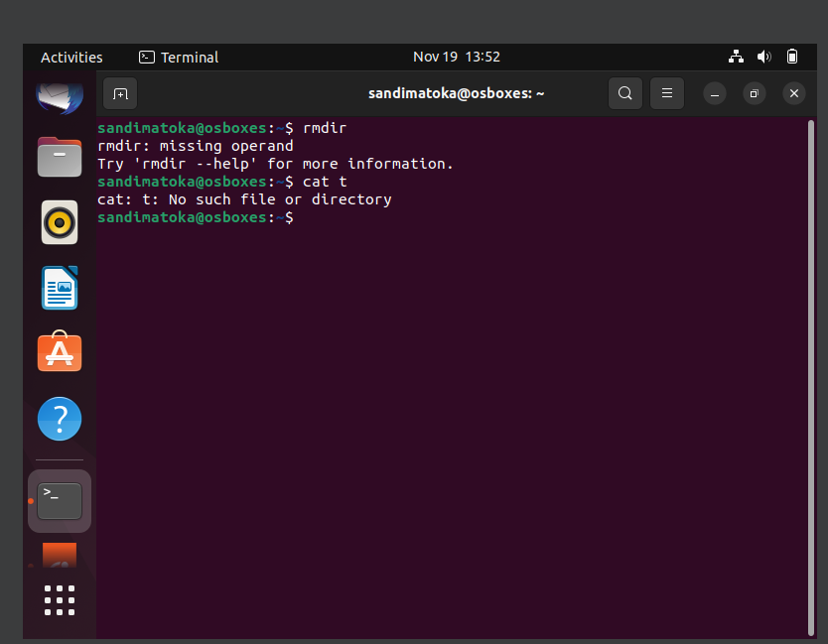
Task: Click the terminal vertical scrollbar
Action: [x=810, y=378]
